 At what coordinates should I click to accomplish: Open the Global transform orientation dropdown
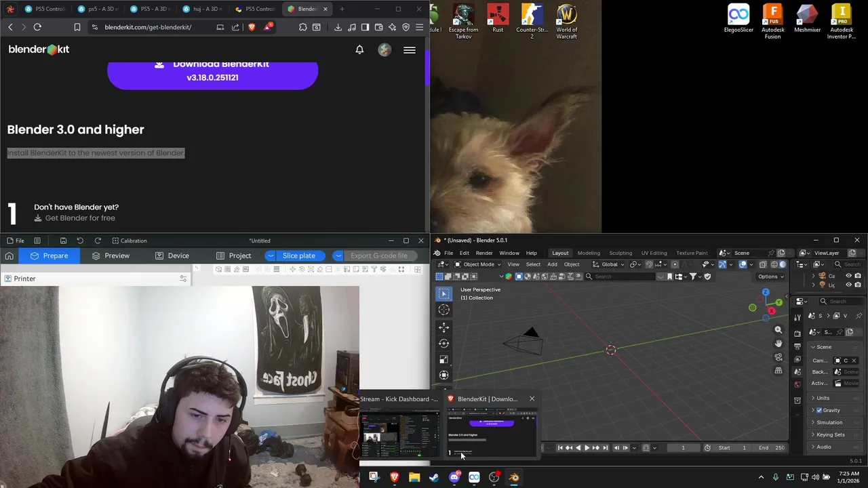coord(608,264)
